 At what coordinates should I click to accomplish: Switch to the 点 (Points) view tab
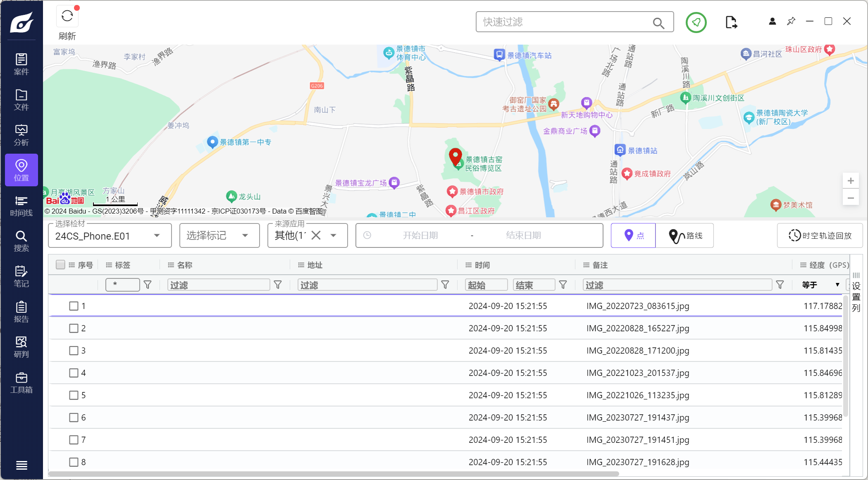[633, 235]
